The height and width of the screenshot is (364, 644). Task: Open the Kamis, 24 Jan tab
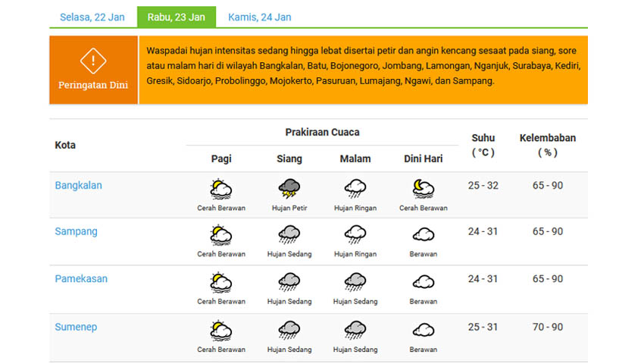point(260,17)
